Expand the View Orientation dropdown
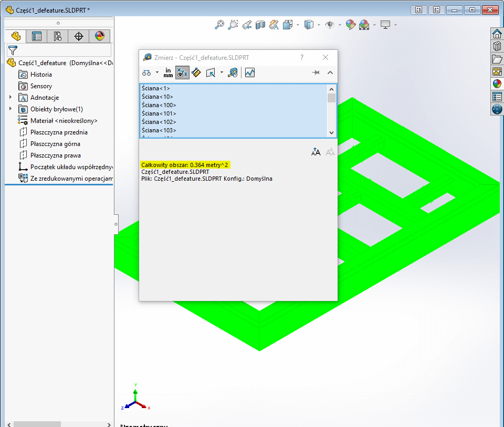 point(298,25)
